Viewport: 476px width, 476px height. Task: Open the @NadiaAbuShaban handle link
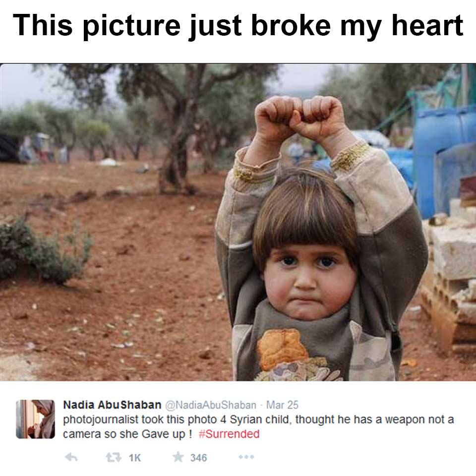tap(211, 405)
